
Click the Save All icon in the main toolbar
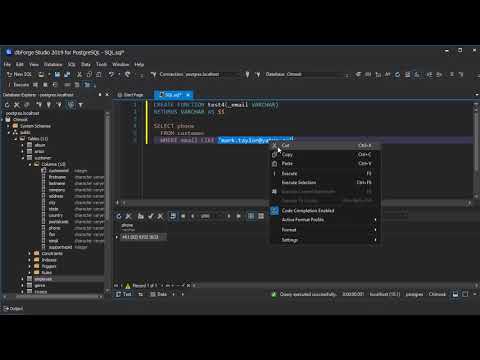[67, 74]
